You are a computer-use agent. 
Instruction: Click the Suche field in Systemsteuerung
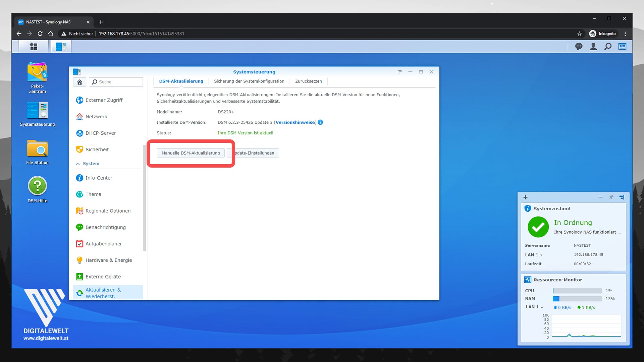[x=116, y=82]
